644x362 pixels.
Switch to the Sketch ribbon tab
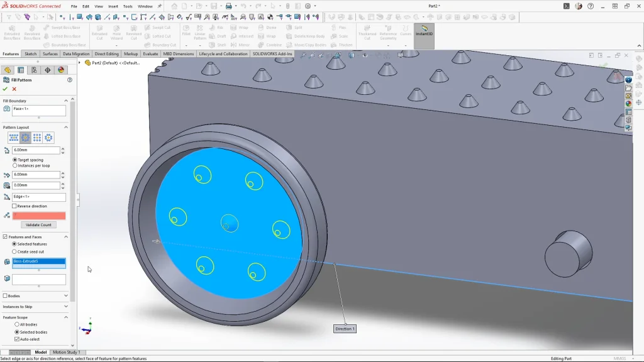pos(30,54)
